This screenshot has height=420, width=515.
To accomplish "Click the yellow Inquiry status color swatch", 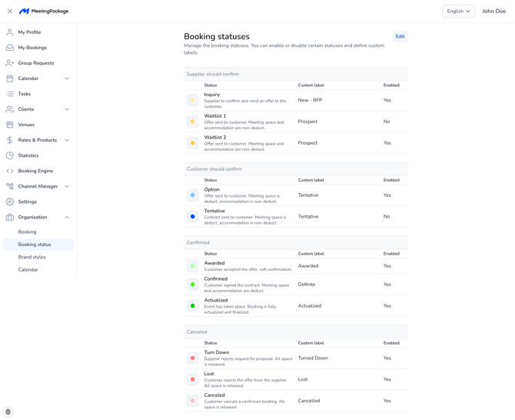I will 193,100.
